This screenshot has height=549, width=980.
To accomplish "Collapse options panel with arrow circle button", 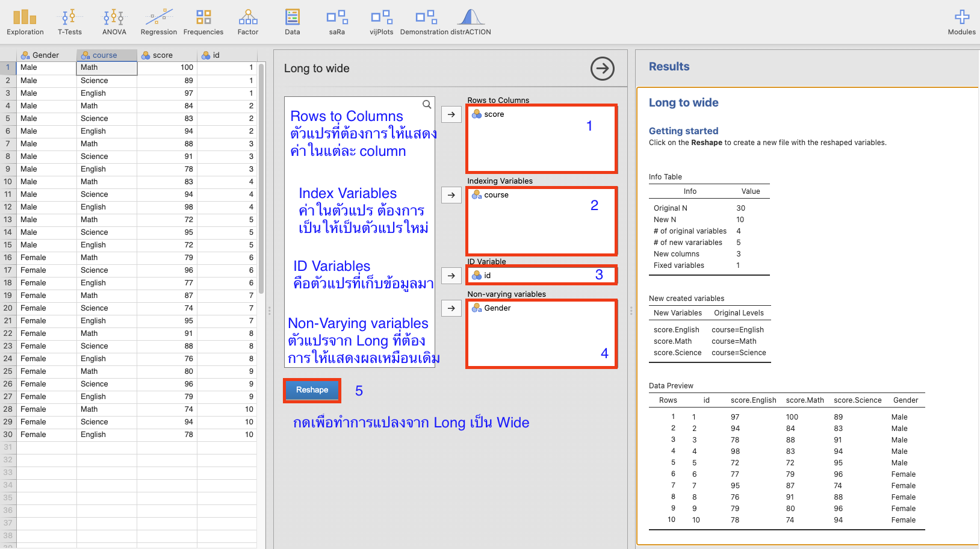I will (x=602, y=69).
